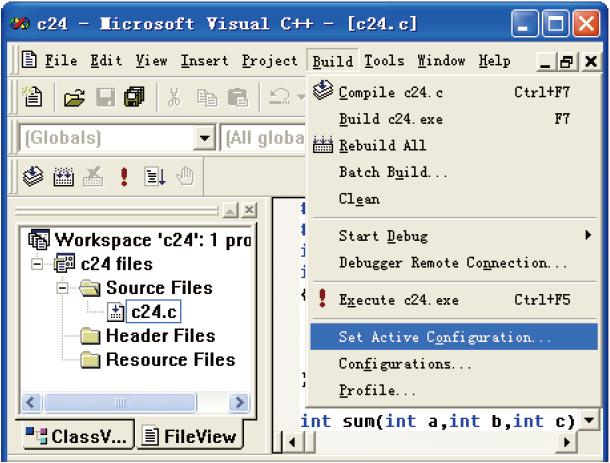
Task: Open the Globals combo box dropdown arrow
Action: click(x=205, y=138)
